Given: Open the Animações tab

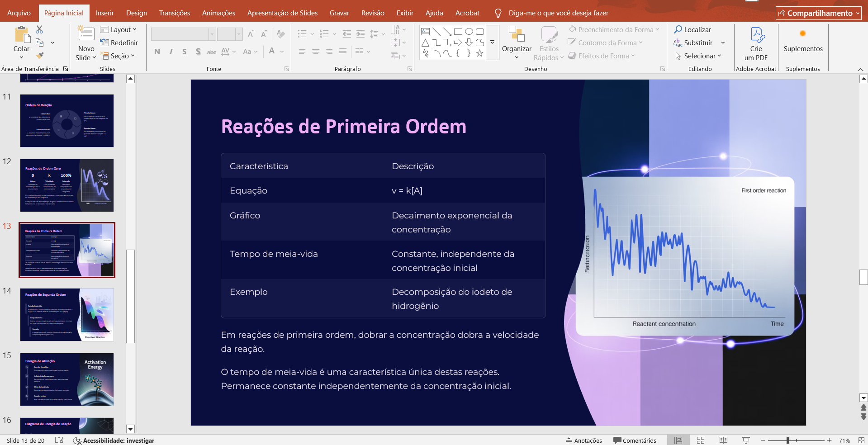Looking at the screenshot, I should (218, 13).
